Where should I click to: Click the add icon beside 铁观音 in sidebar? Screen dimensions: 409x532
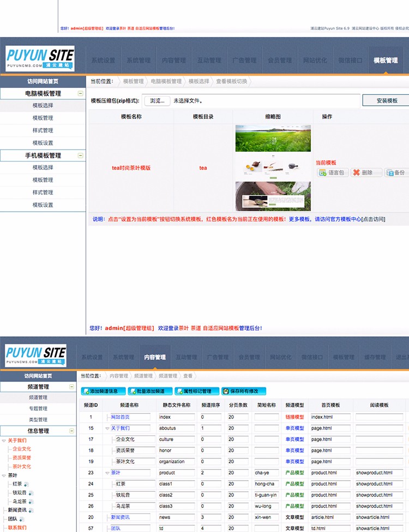coord(31,493)
